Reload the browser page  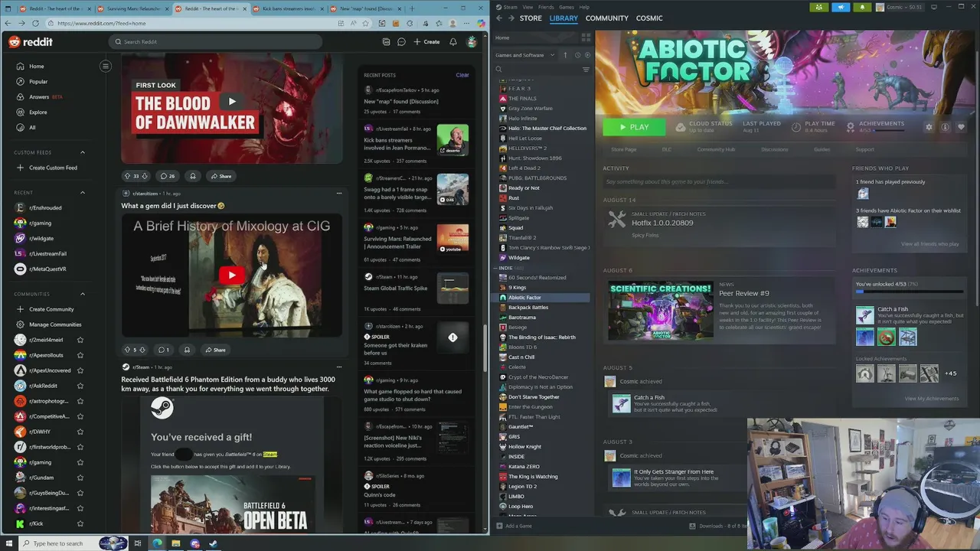pos(35,23)
